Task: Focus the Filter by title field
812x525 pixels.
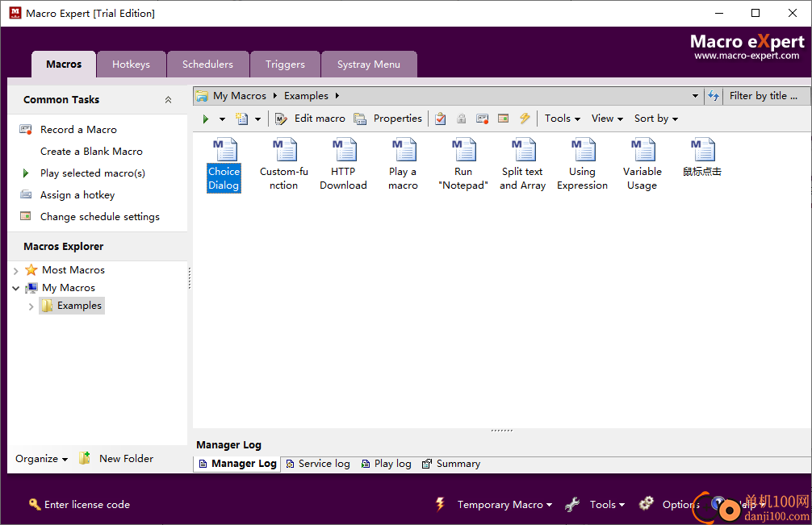Action: [767, 96]
